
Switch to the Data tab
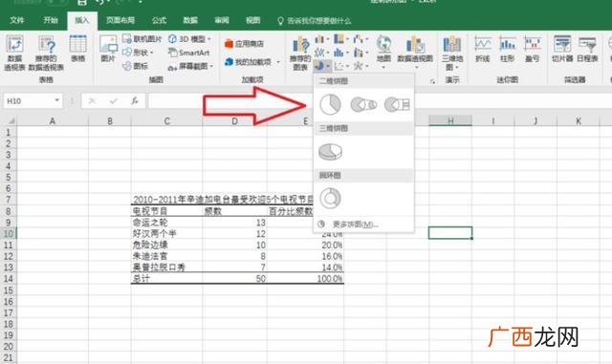tap(190, 20)
